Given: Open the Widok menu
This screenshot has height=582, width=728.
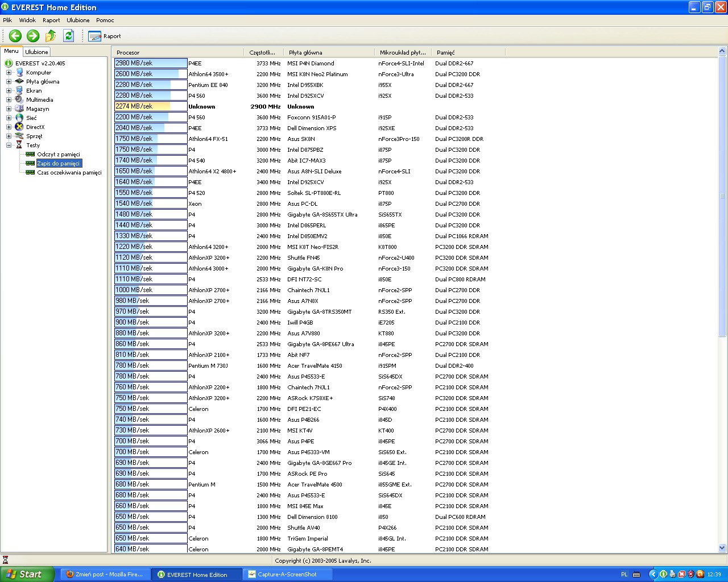Looking at the screenshot, I should tap(27, 20).
